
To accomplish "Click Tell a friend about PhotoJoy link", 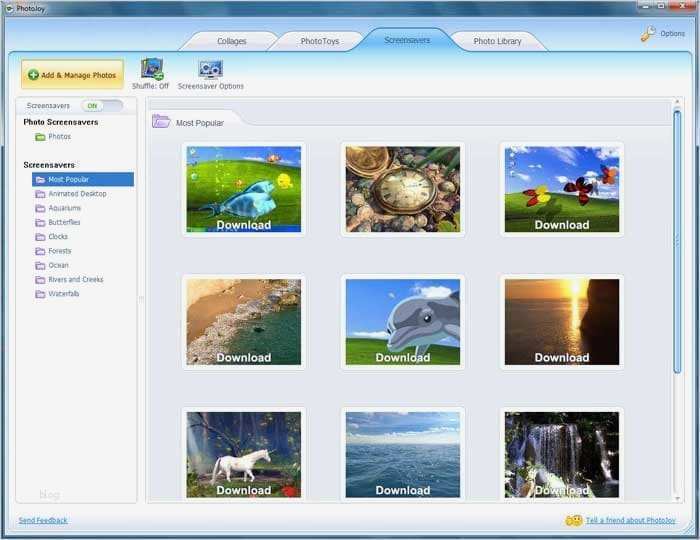I will [x=631, y=520].
